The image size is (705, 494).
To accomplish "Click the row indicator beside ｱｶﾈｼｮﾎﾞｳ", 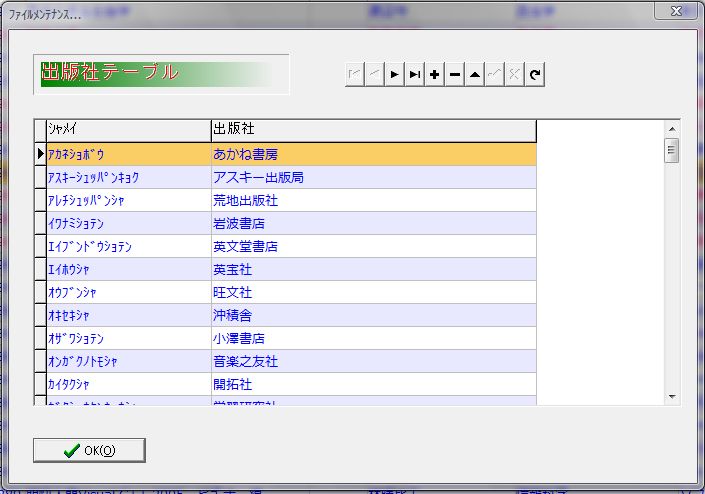I will (x=40, y=154).
